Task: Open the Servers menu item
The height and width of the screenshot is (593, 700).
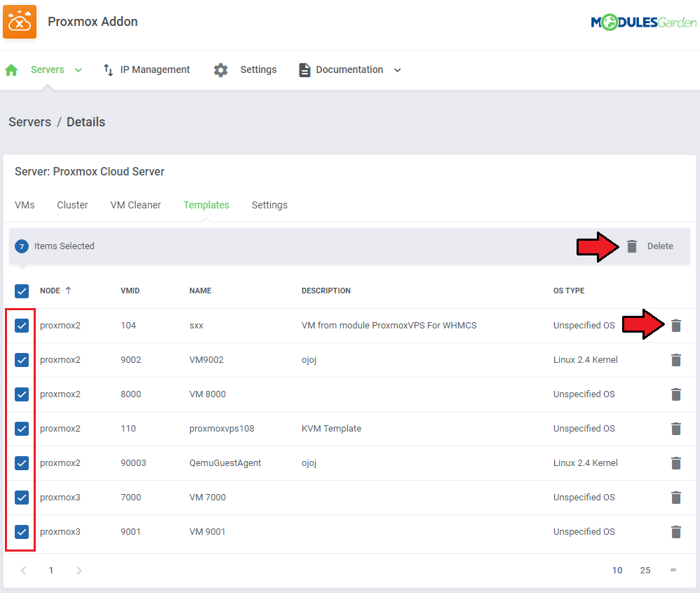Action: pyautogui.click(x=47, y=69)
